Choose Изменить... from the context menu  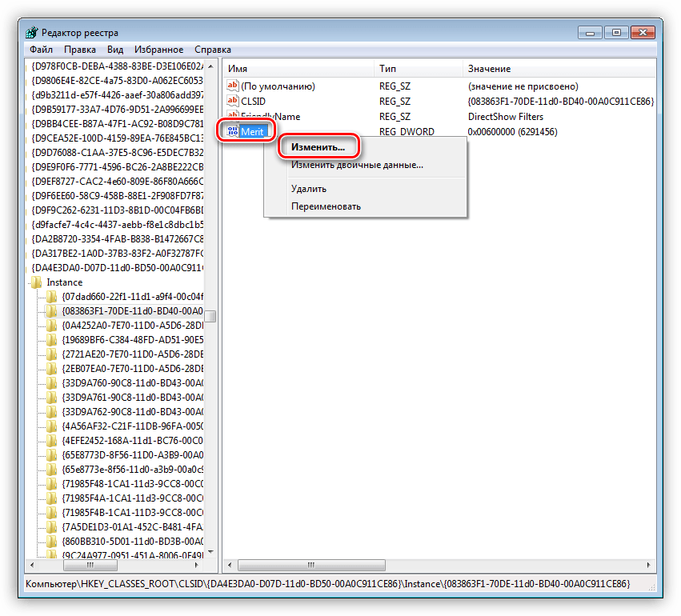[318, 147]
